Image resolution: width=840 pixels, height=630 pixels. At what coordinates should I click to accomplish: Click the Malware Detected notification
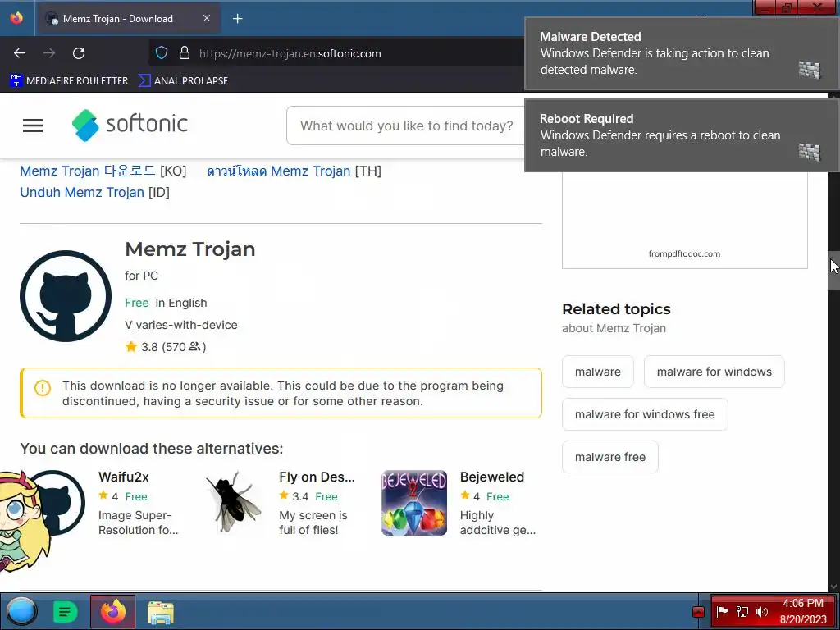pos(682,53)
